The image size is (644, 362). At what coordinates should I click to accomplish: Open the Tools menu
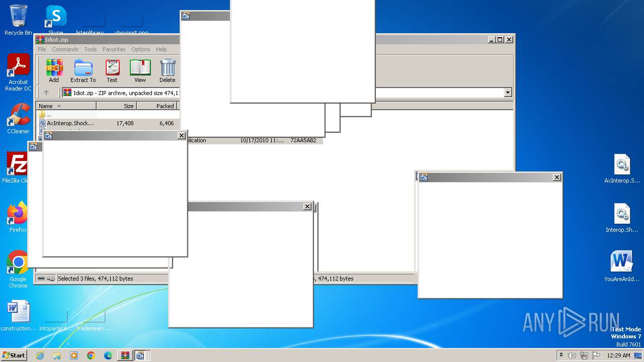[91, 49]
